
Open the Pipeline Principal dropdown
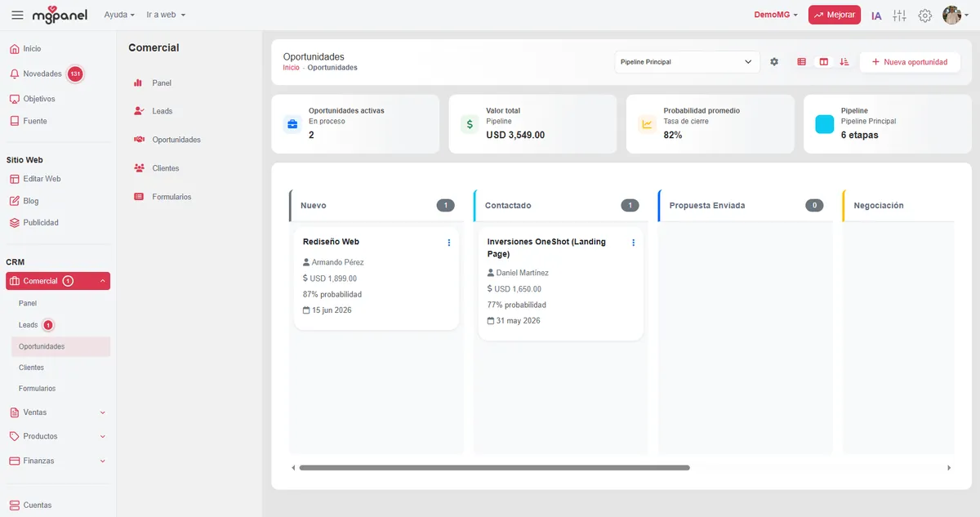[x=686, y=62]
